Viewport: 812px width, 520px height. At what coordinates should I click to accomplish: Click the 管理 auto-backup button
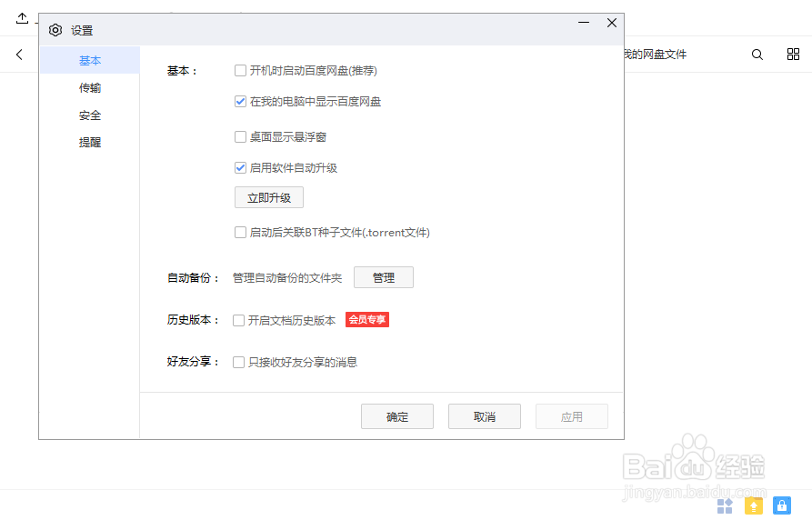coord(384,277)
